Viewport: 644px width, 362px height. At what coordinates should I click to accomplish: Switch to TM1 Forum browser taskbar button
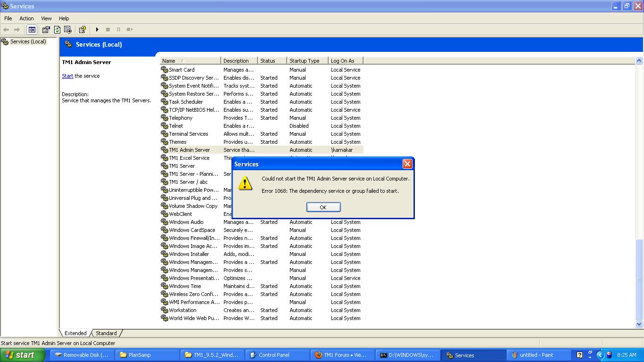342,355
